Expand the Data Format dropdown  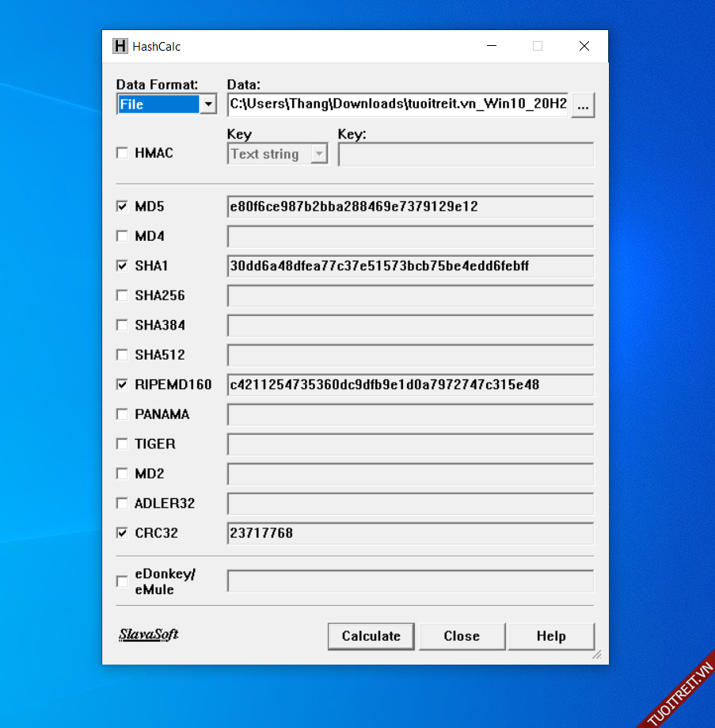pos(208,105)
